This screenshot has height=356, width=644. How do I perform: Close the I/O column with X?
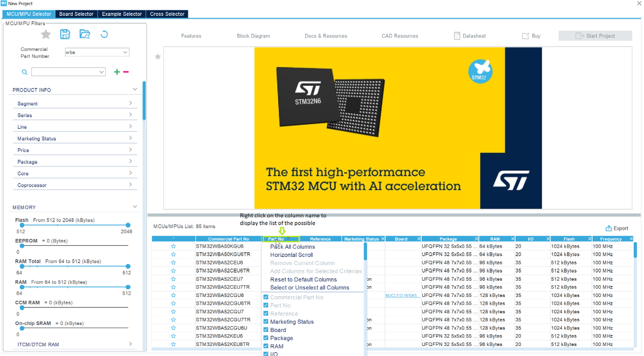(x=548, y=239)
